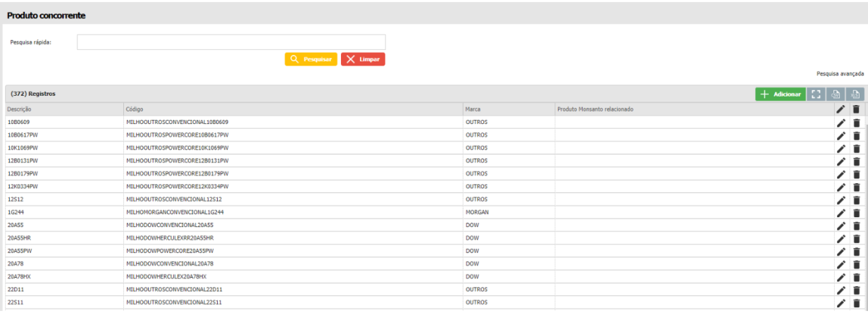Edit the 12S12 product row
Image resolution: width=868 pixels, height=313 pixels.
pyautogui.click(x=841, y=200)
